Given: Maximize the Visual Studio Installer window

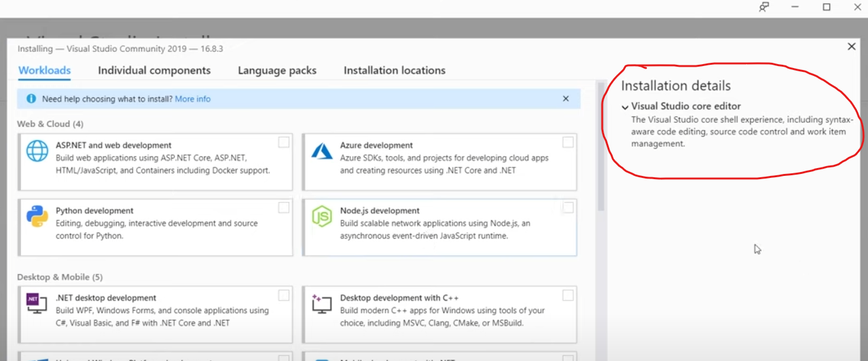Looking at the screenshot, I should tap(827, 7).
